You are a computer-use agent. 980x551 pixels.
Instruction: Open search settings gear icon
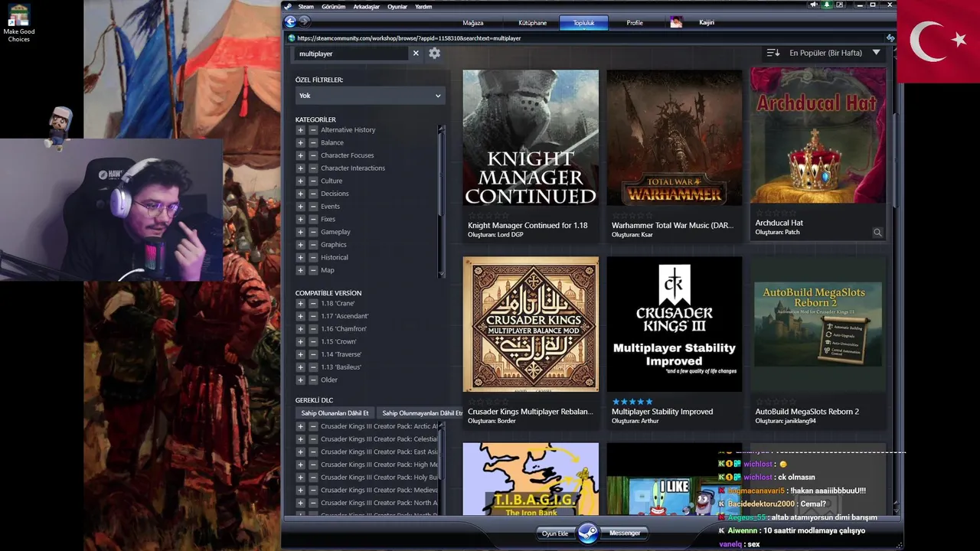[x=434, y=54]
